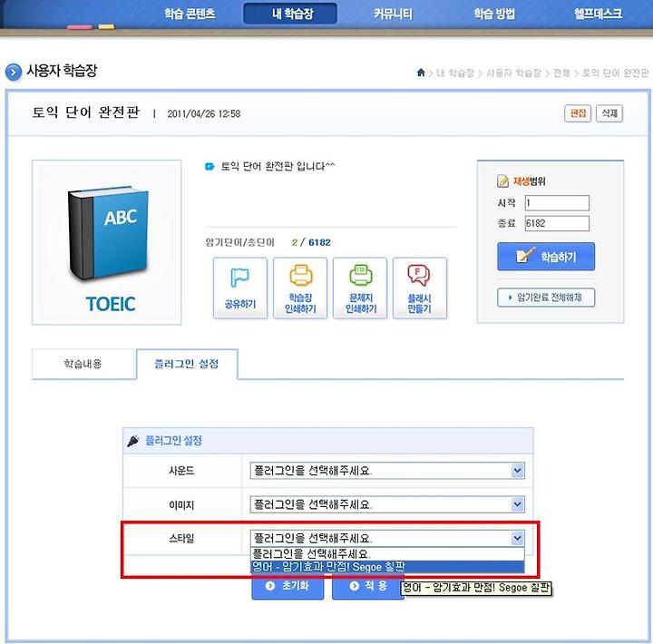Viewport: 653px width, 644px height.
Task: Select 영어 - 암기효과 만점! Segoe 칠판 option
Action: [x=387, y=567]
